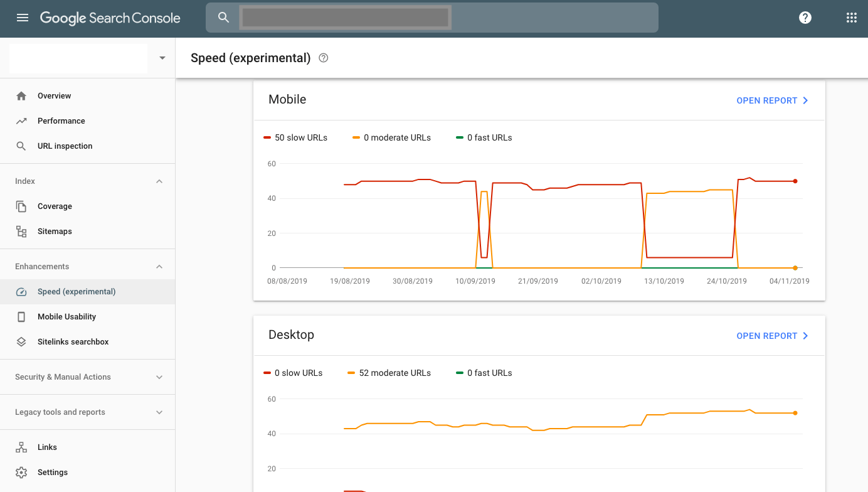Viewport: 868px width, 492px height.
Task: Click the help question mark icon in header
Action: coord(805,18)
